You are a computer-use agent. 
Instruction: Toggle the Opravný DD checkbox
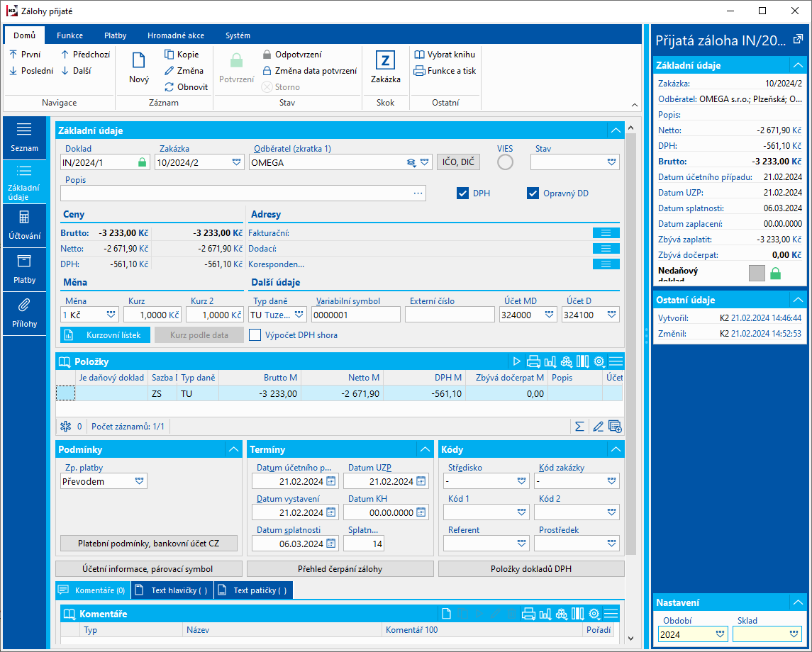click(533, 193)
